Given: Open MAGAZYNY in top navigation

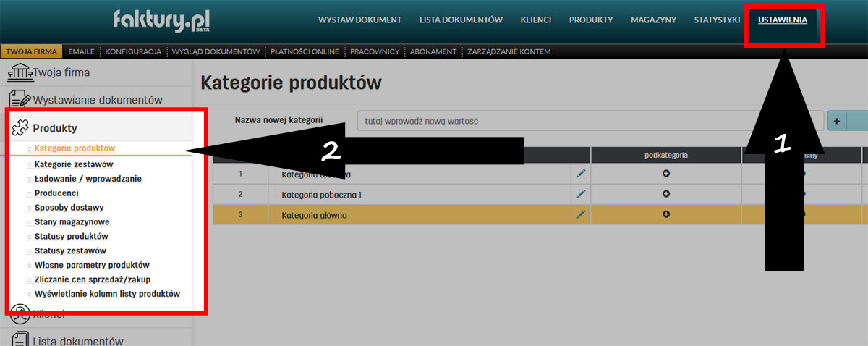Looking at the screenshot, I should pyautogui.click(x=653, y=20).
